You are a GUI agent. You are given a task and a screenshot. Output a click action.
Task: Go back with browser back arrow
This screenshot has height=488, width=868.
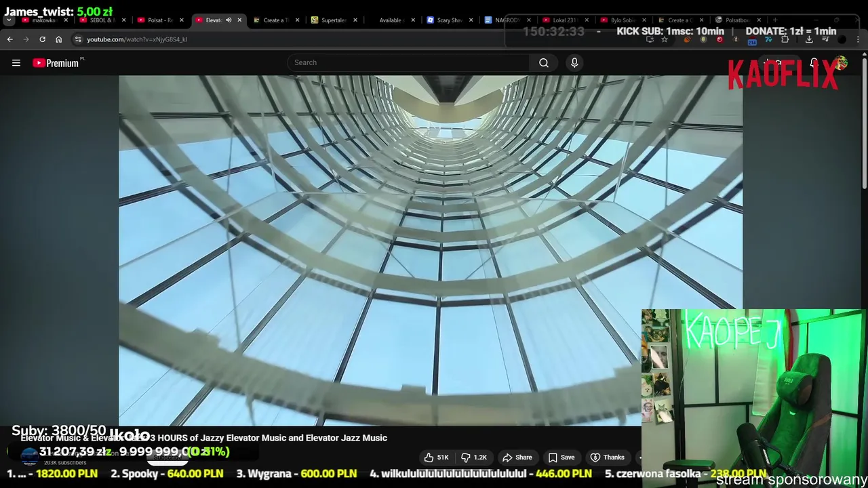[10, 39]
